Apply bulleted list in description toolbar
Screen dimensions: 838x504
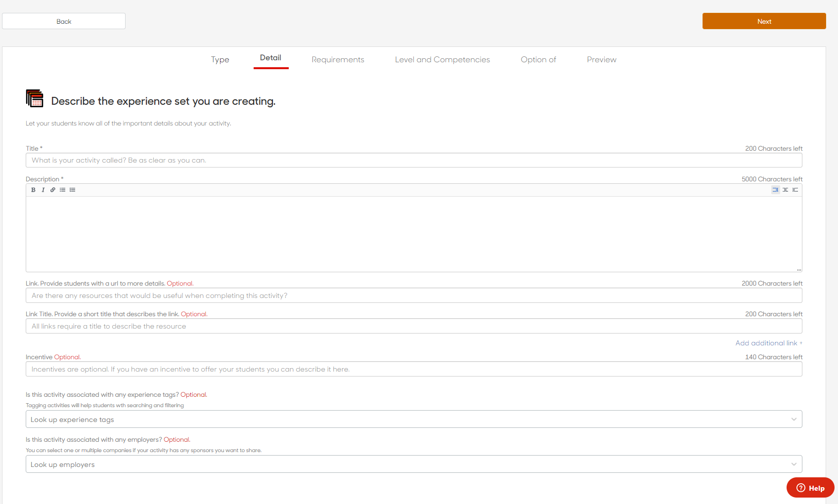pos(63,190)
